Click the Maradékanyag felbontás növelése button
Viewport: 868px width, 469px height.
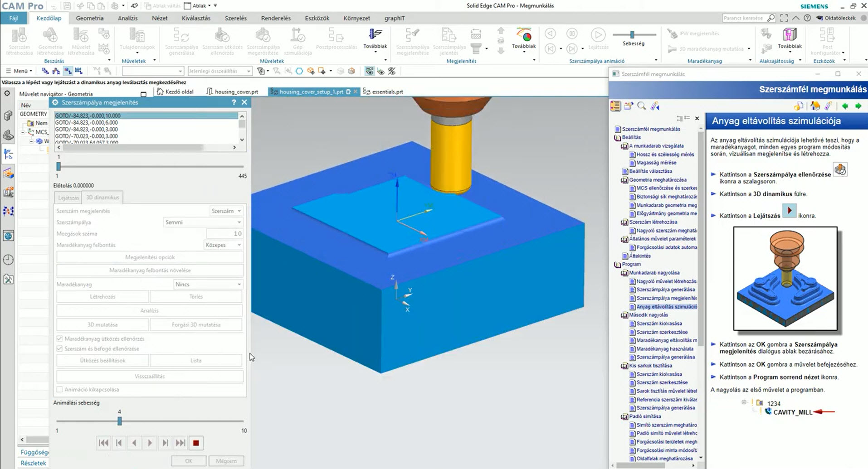(150, 270)
